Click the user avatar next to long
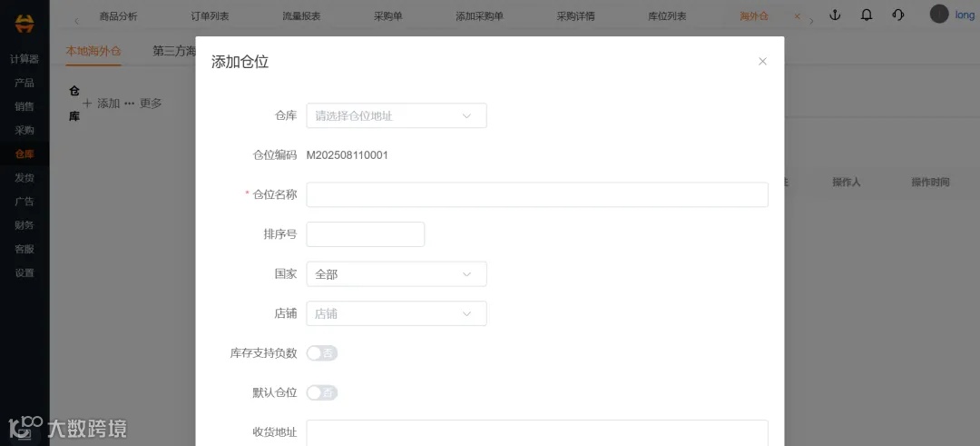Image resolution: width=980 pixels, height=446 pixels. (x=939, y=15)
